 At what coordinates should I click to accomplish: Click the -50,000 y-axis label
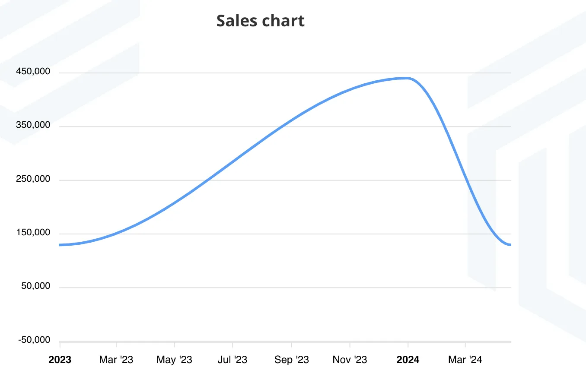tap(34, 340)
